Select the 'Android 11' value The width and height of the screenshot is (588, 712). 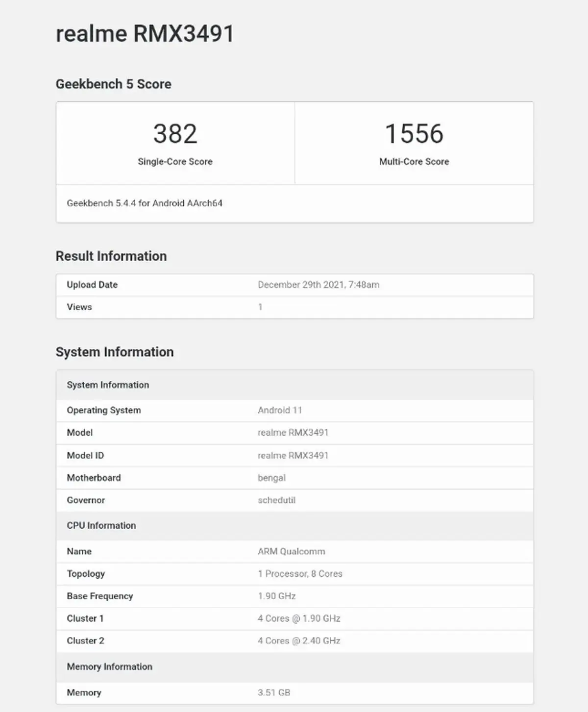pos(280,410)
